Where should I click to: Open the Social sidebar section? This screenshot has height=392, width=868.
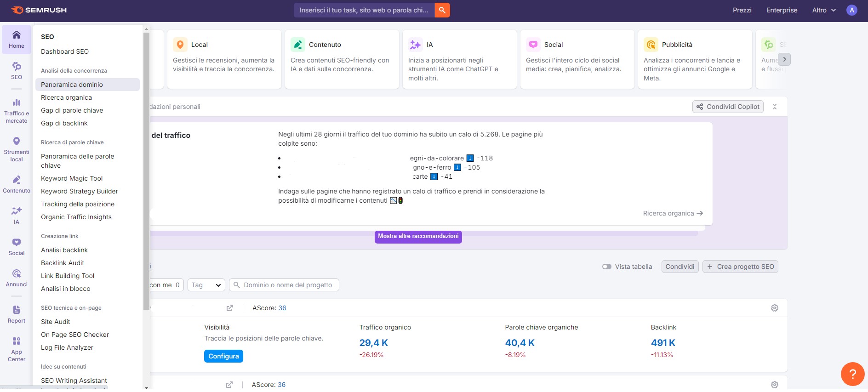click(x=17, y=247)
